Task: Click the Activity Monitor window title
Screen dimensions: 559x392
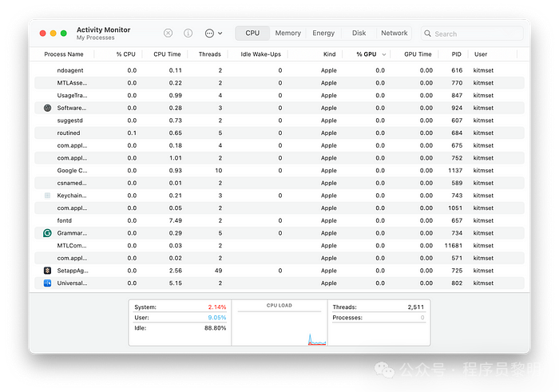Action: click(x=103, y=30)
